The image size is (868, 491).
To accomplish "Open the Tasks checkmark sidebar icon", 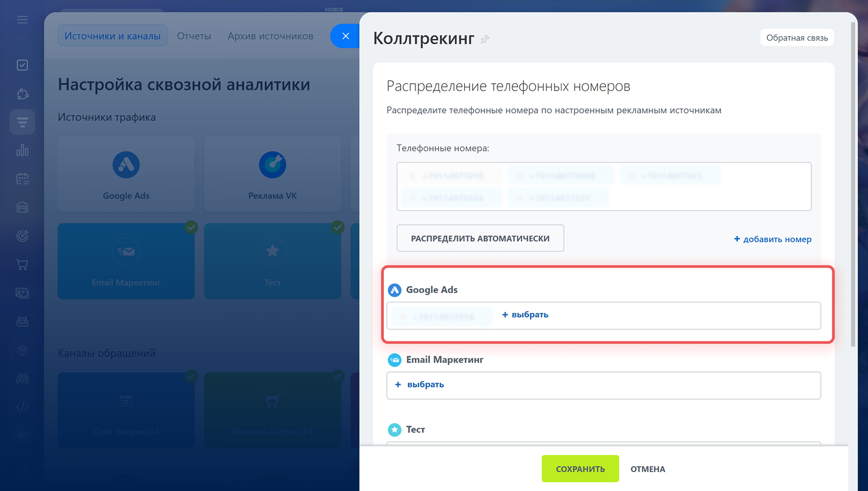I will click(x=22, y=65).
